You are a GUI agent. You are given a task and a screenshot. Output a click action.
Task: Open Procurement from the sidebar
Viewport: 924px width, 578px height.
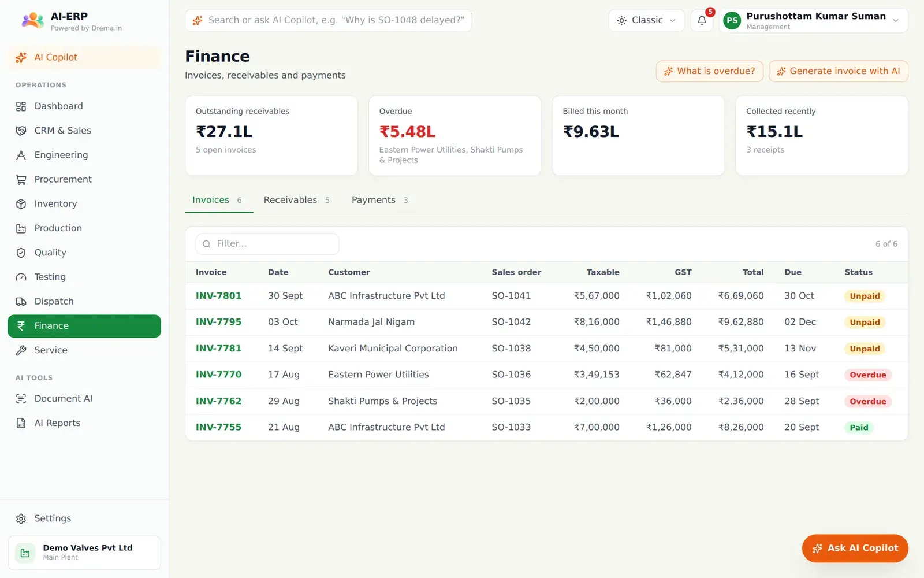point(84,179)
